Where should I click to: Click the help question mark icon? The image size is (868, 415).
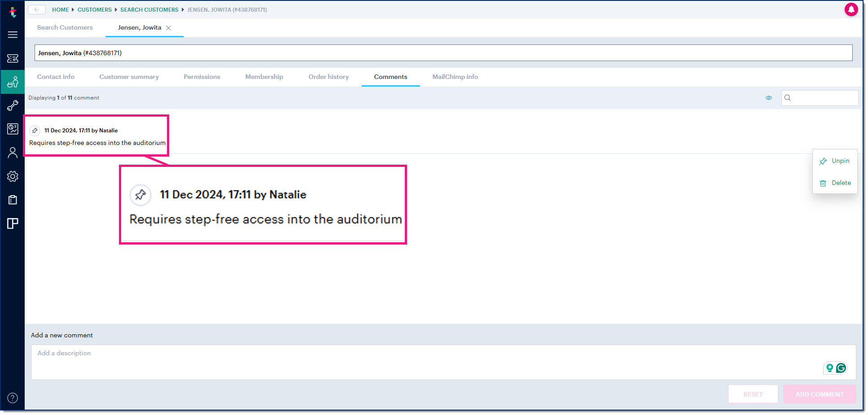[13, 398]
